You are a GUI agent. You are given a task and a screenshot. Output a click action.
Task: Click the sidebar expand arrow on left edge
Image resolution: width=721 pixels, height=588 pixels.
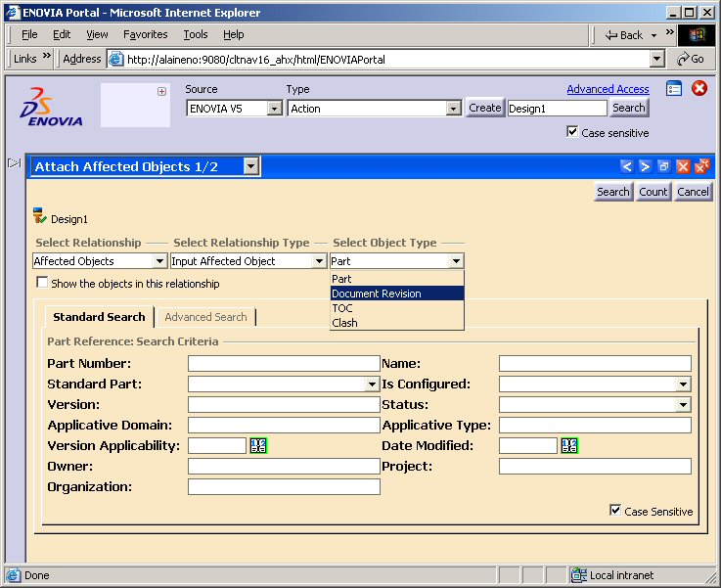pos(15,162)
